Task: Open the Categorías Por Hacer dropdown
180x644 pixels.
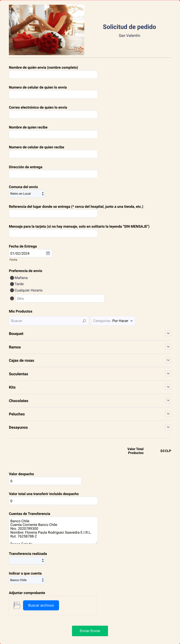Action: (x=113, y=321)
